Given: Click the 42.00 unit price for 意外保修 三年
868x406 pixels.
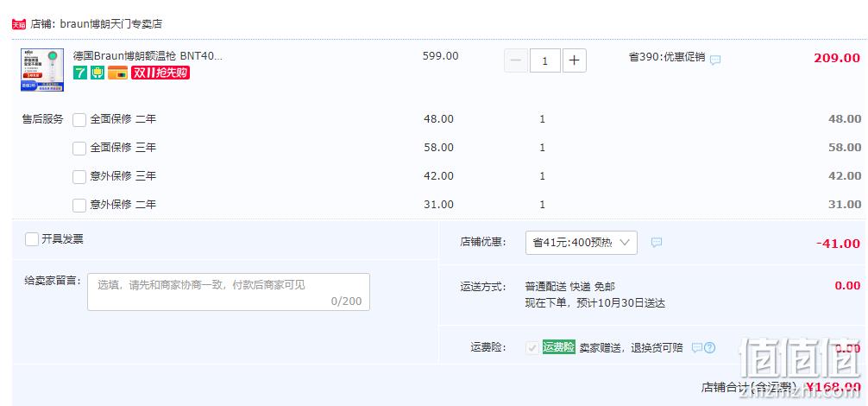Looking at the screenshot, I should 438,176.
